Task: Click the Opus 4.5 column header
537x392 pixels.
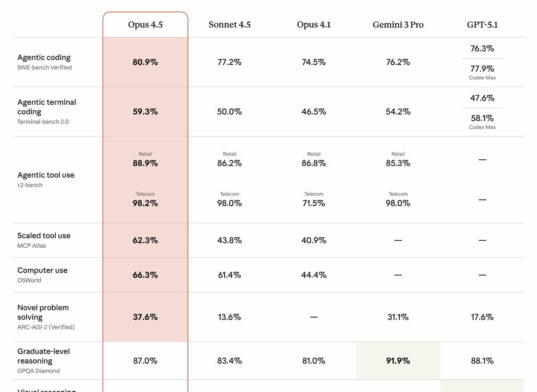Action: pos(145,25)
